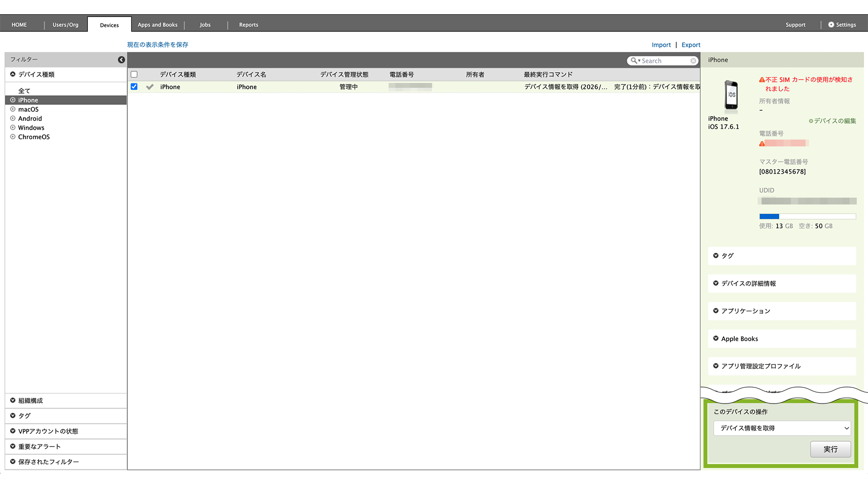The height and width of the screenshot is (488, 868).
Task: Click the SIM warning alert icon
Action: (x=762, y=80)
